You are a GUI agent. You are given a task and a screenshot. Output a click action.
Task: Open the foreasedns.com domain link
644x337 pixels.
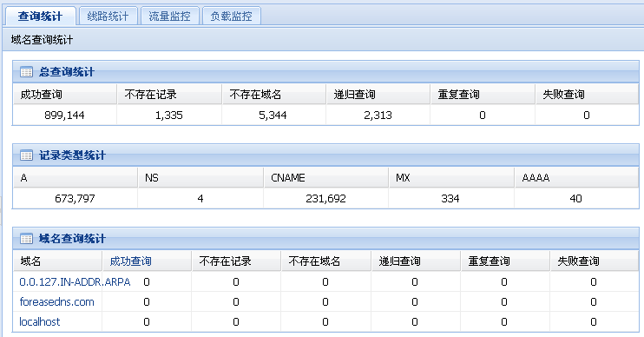[x=56, y=302]
